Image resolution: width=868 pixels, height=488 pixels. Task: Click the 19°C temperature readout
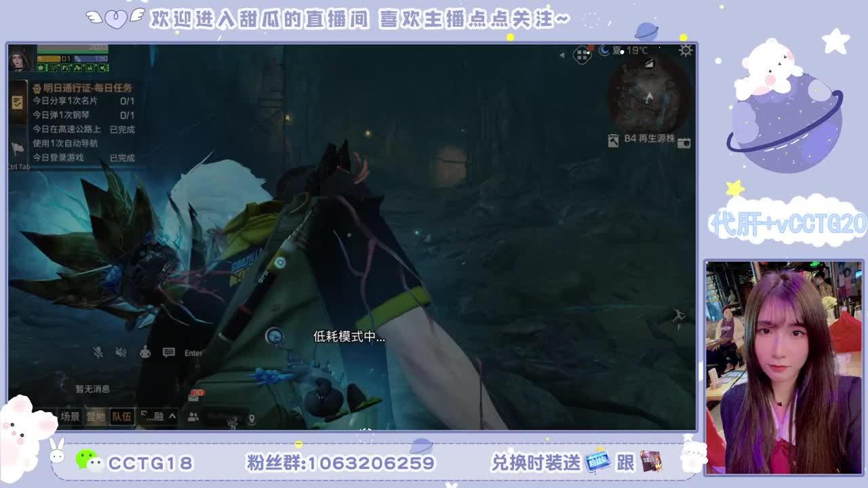[636, 51]
